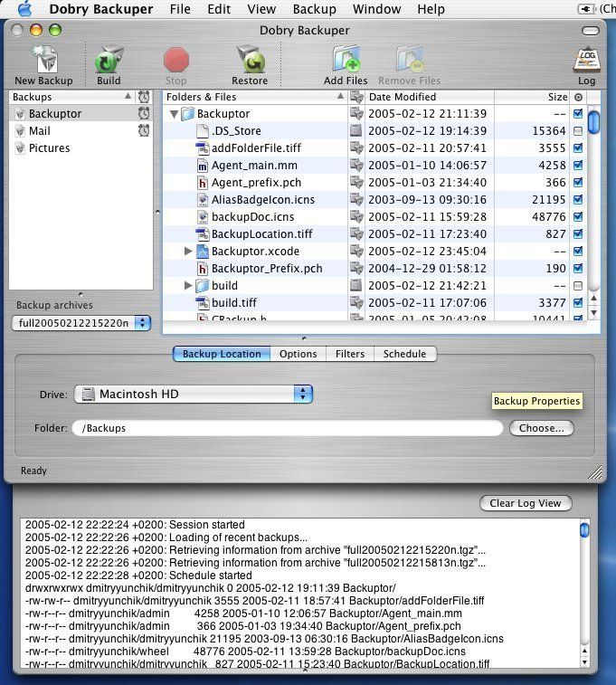Screen dimensions: 616x685
Task: Click the file list scroll down arrow
Action: tap(593, 313)
